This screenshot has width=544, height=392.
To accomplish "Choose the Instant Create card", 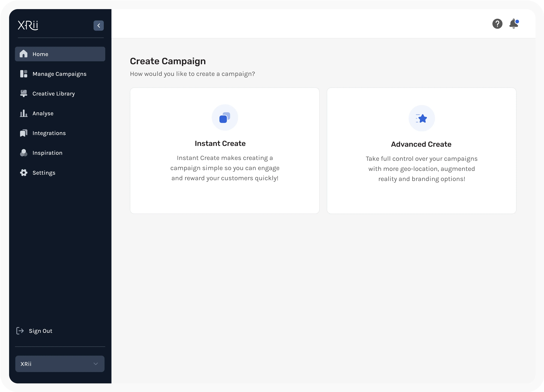I will [224, 151].
